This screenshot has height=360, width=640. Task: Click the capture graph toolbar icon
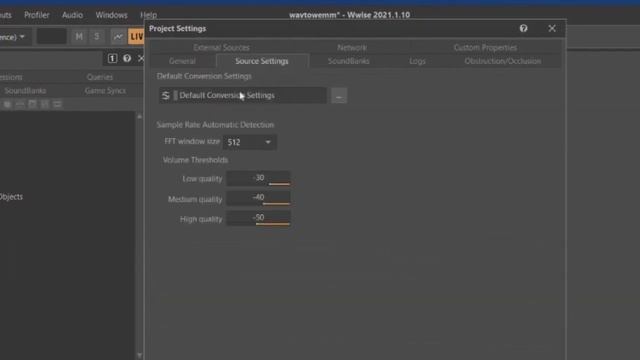tap(118, 36)
